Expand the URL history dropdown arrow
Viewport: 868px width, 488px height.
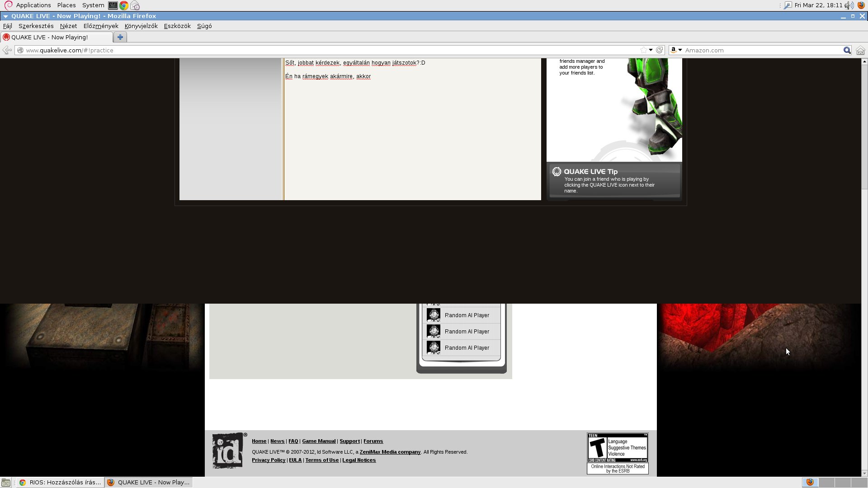point(651,50)
